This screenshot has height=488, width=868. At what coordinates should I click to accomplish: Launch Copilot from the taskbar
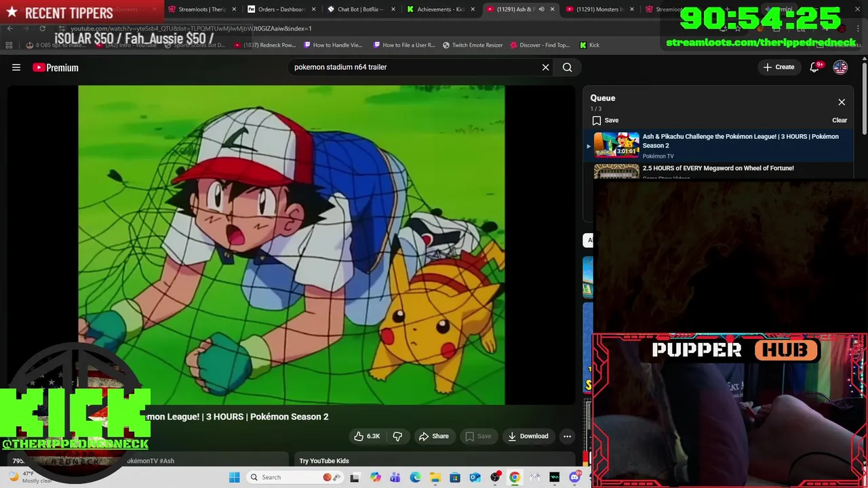coord(376,477)
